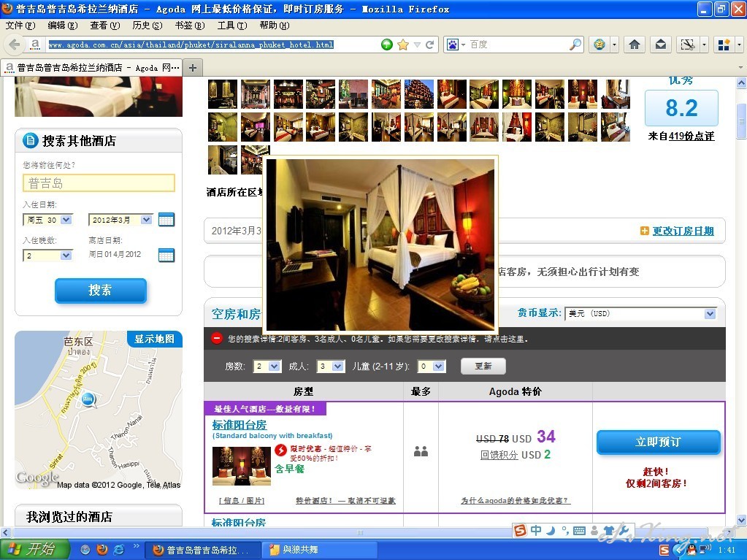The width and height of the screenshot is (747, 560).
Task: Click the 显示地图 button on map
Action: pos(154,339)
